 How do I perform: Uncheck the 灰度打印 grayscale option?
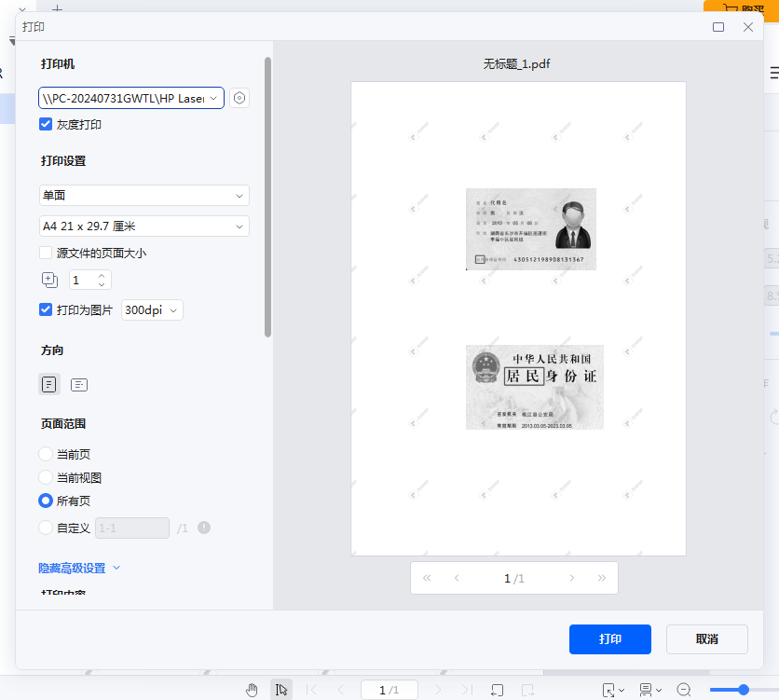pos(45,123)
